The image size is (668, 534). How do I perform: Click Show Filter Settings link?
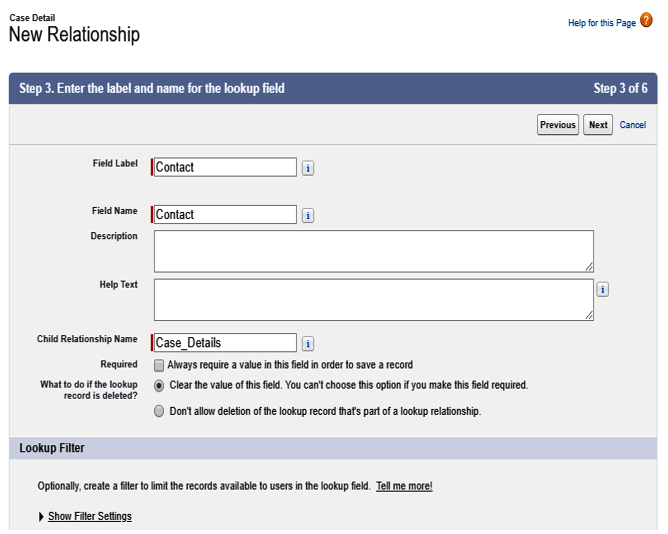[x=90, y=516]
